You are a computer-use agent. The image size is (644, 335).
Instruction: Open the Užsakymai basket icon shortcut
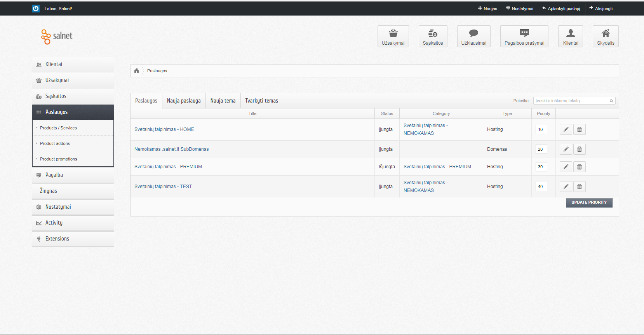coord(393,37)
